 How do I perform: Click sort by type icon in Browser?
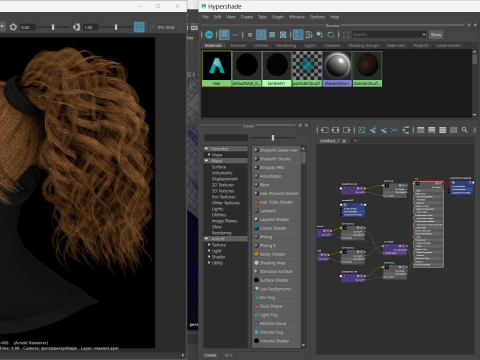pyautogui.click(x=309, y=34)
